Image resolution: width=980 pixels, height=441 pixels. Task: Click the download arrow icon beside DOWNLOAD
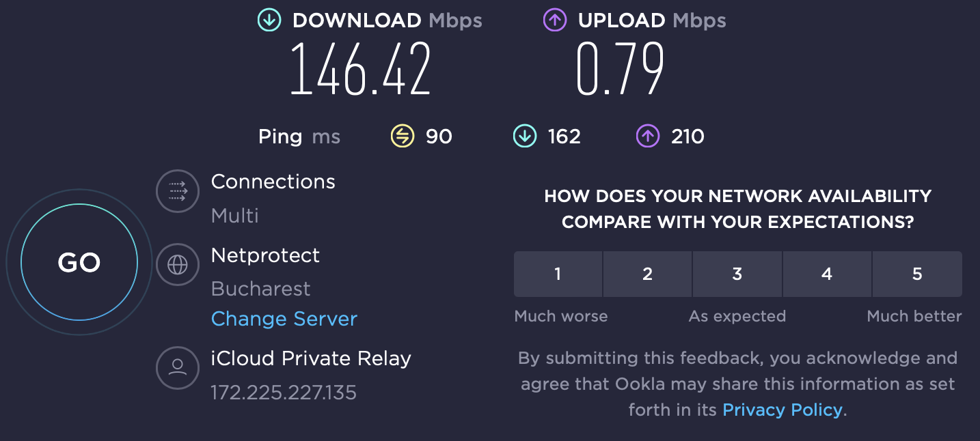tap(269, 20)
